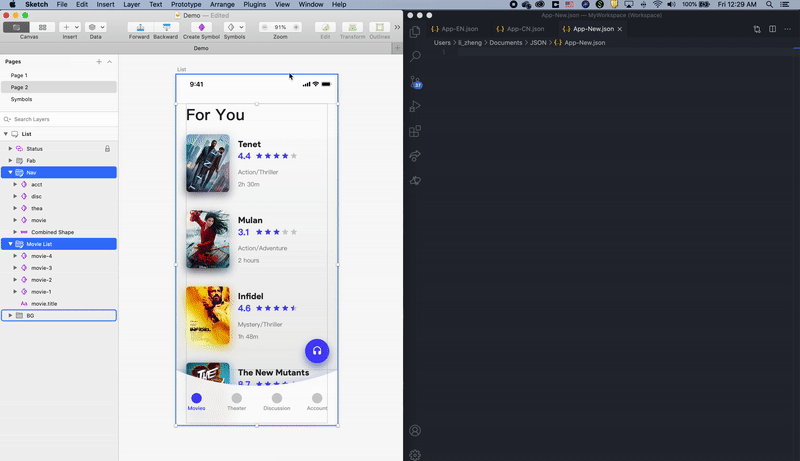Unlock the Status layer lock icon
This screenshot has width=800, height=461.
[107, 149]
